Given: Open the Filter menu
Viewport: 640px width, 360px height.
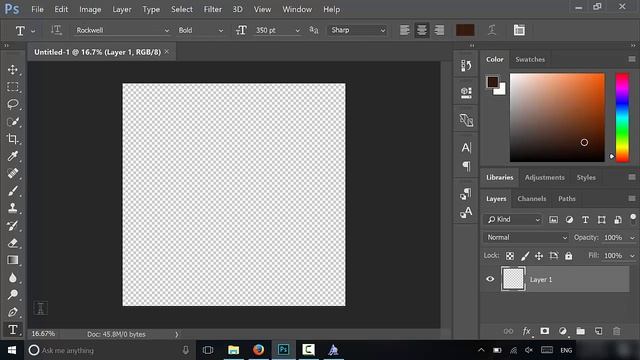Looking at the screenshot, I should click(x=213, y=9).
